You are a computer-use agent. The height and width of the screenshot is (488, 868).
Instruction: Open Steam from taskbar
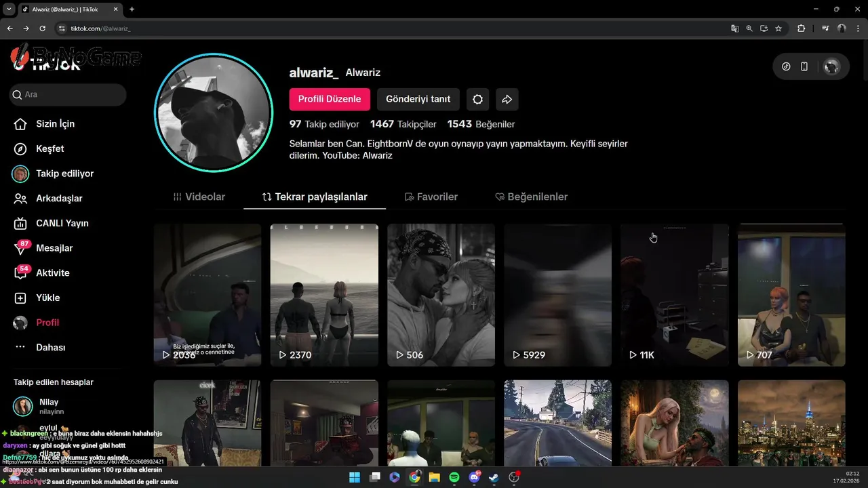[x=494, y=477]
